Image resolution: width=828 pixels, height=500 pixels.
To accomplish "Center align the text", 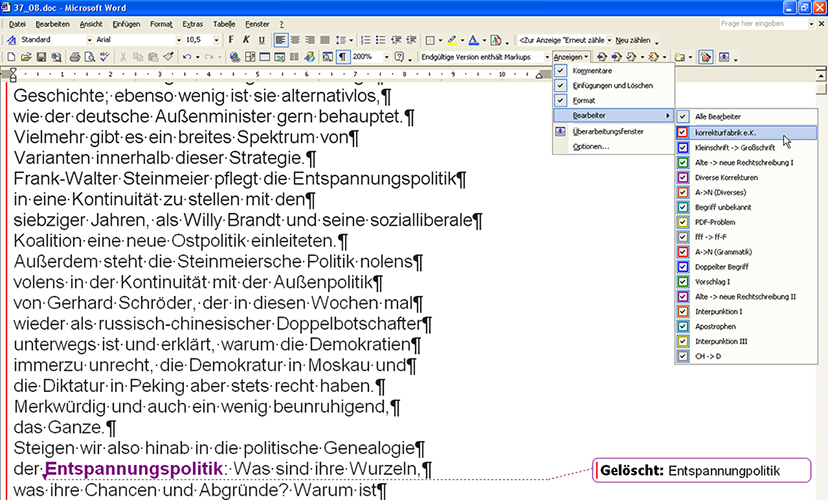I will (295, 40).
